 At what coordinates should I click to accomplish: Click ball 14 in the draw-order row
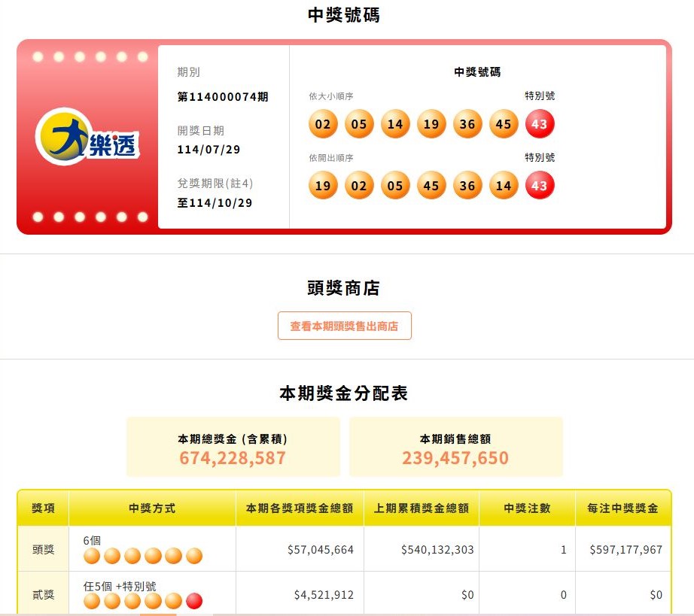pyautogui.click(x=504, y=185)
